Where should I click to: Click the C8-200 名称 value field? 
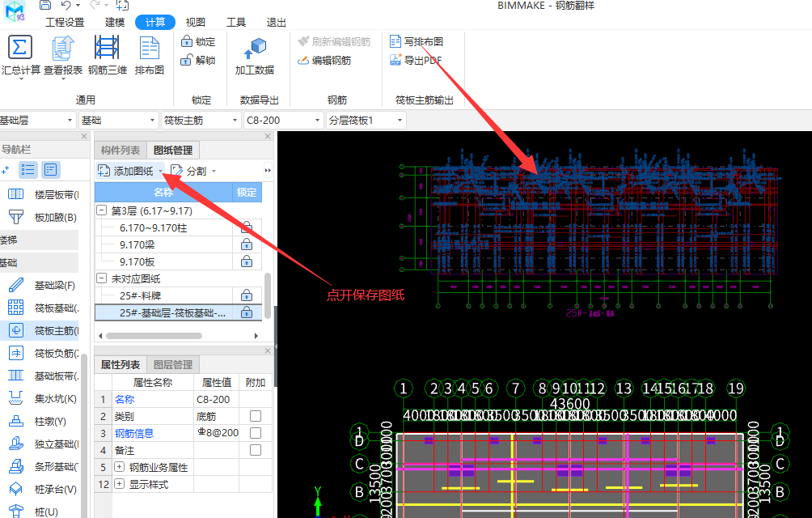coord(217,399)
